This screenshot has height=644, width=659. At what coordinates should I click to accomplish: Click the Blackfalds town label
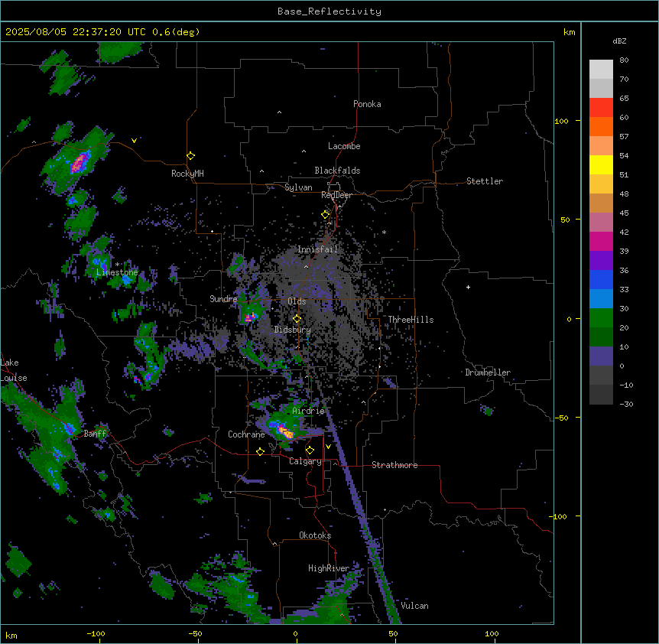click(337, 171)
